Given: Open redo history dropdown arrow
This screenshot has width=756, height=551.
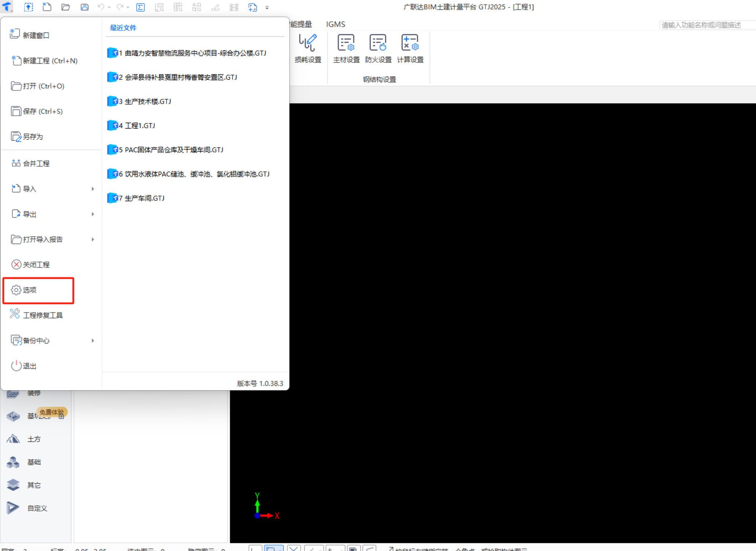Looking at the screenshot, I should click(x=128, y=7).
